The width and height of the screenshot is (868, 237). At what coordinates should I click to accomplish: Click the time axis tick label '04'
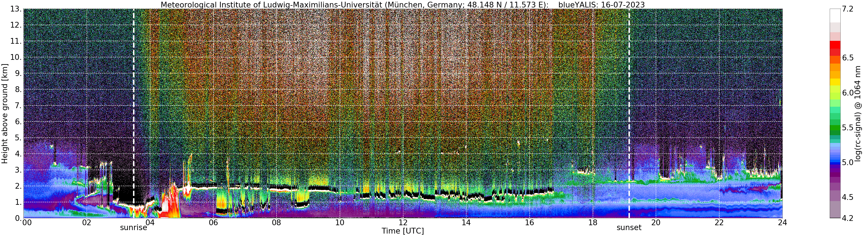[x=150, y=223]
